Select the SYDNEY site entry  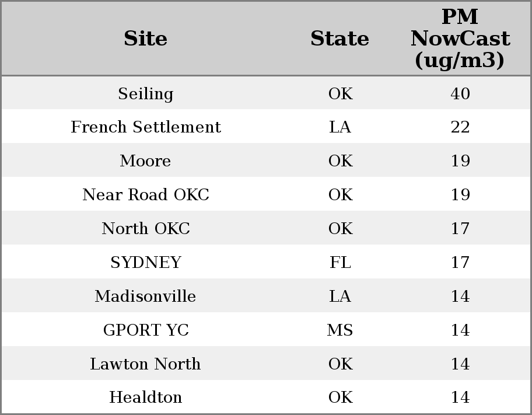pos(145,263)
